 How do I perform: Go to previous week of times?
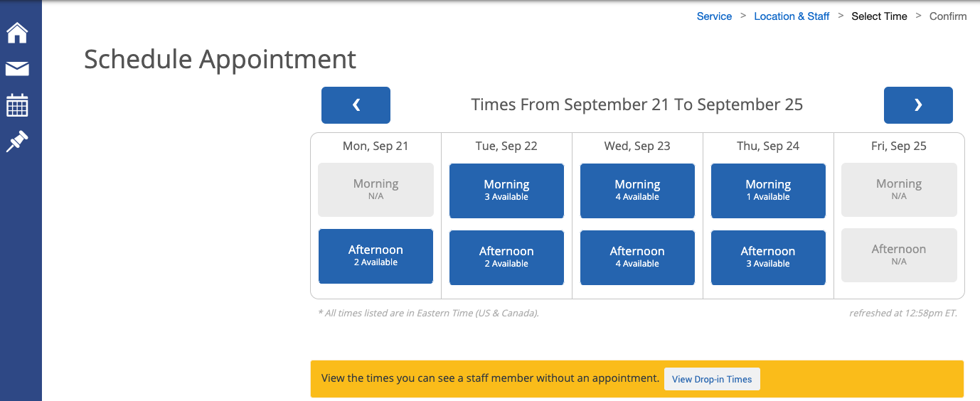[356, 105]
